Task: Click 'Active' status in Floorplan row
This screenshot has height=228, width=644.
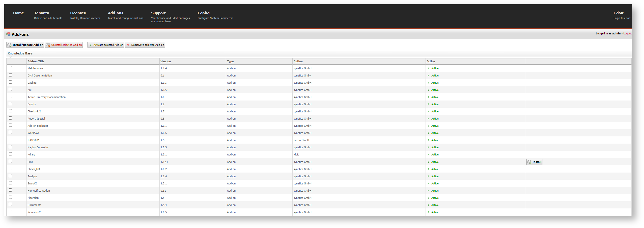Action: click(x=435, y=198)
